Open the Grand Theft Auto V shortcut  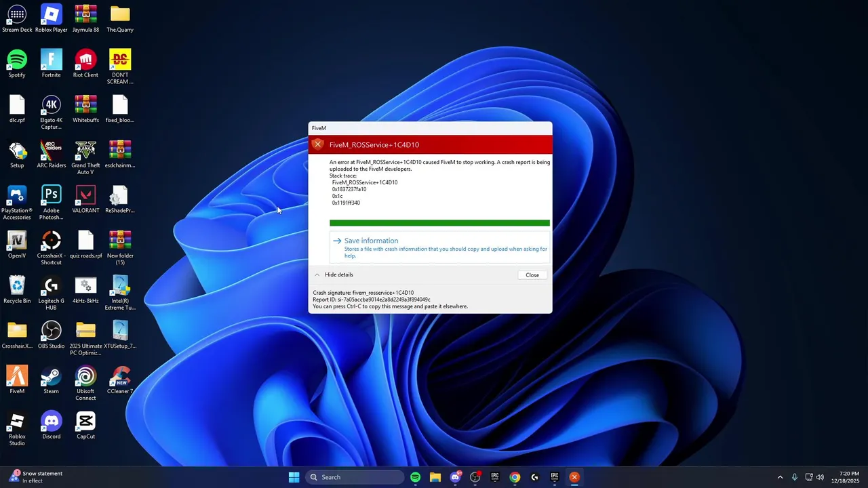85,157
